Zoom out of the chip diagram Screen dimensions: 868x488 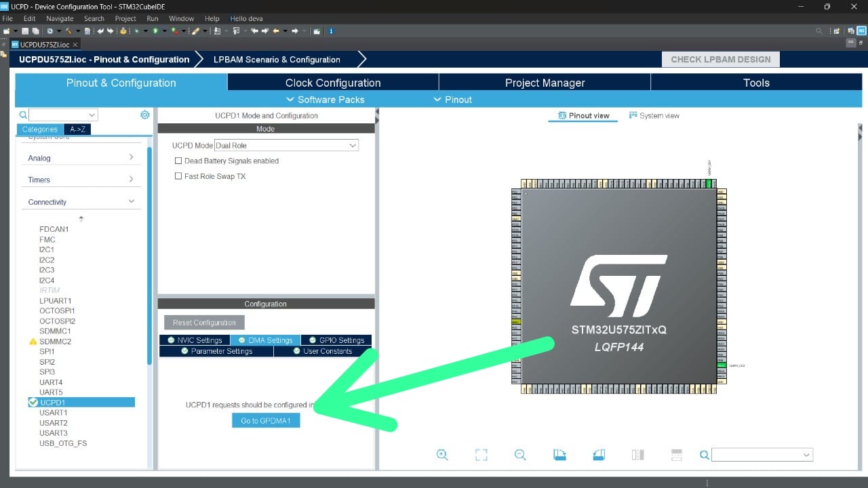pos(520,455)
